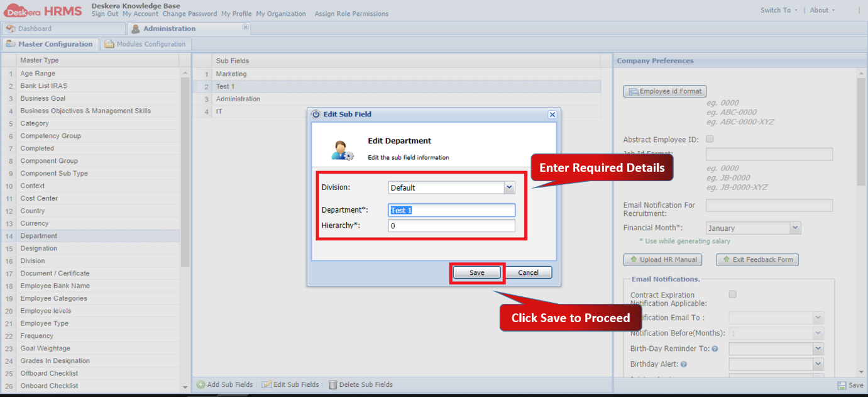Click the Save disk icon in bottom-right corner
Viewport: 868px width, 397px height.
pos(840,385)
